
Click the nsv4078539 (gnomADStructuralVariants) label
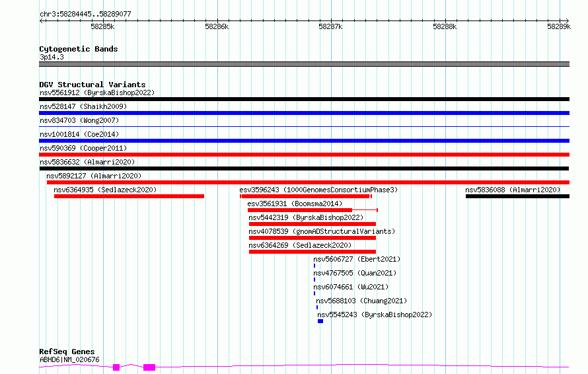[322, 231]
